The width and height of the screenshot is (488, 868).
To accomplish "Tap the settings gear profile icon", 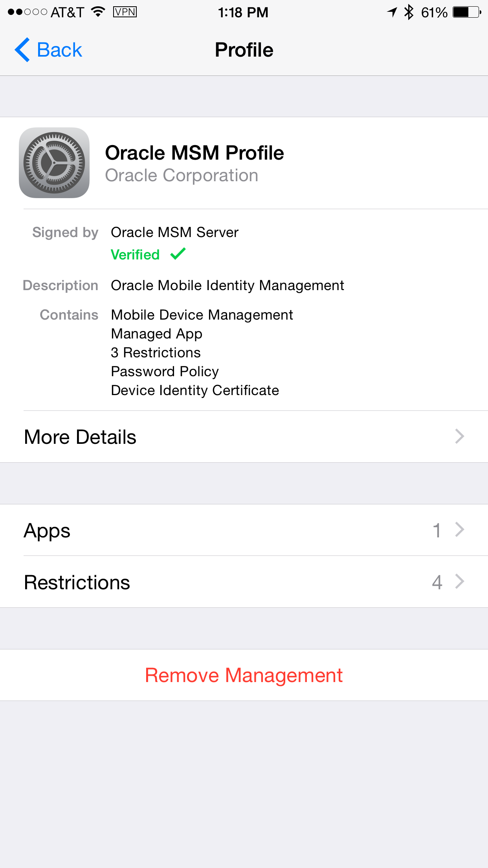I will click(54, 163).
